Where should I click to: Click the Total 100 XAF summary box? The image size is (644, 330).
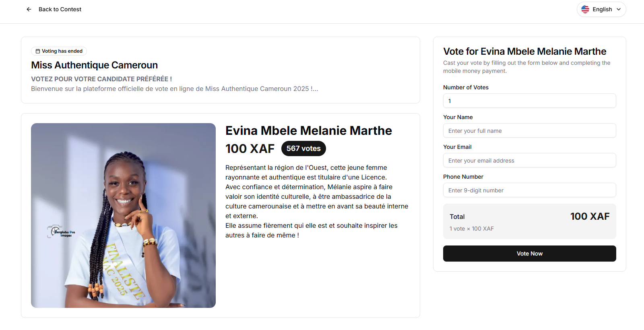[529, 221]
